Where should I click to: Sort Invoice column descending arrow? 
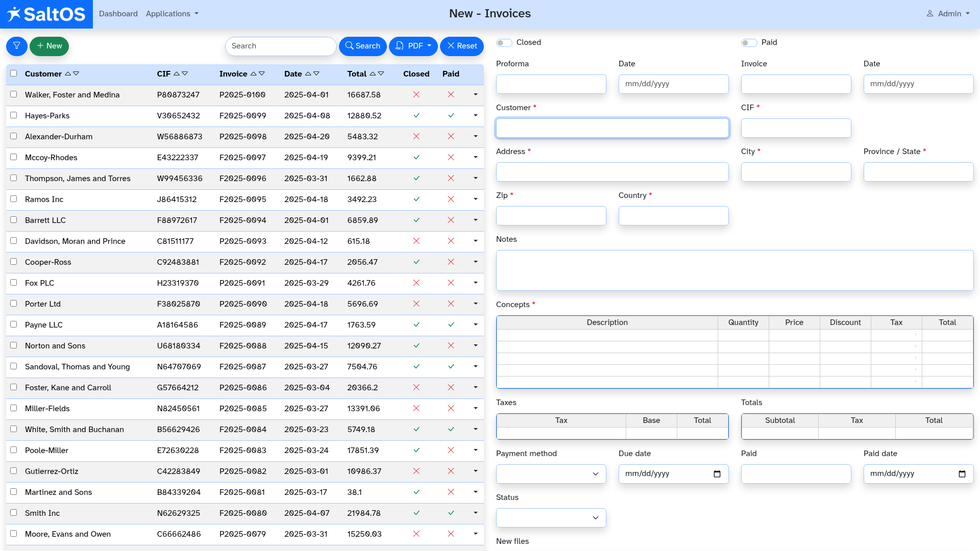[262, 74]
